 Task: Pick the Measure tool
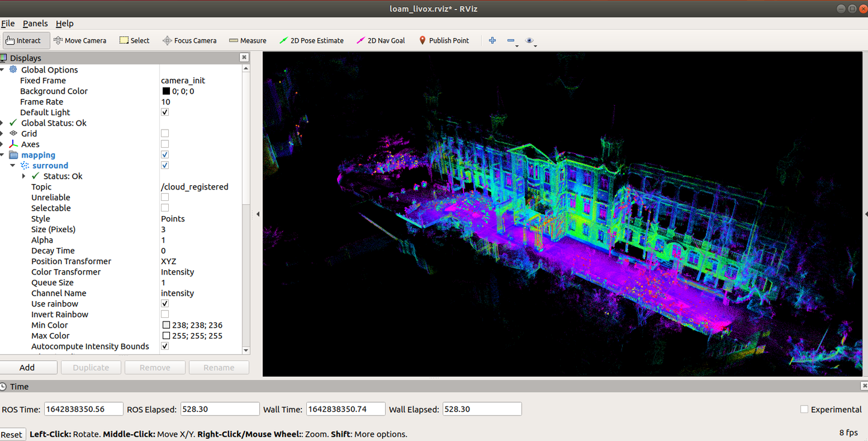[248, 40]
